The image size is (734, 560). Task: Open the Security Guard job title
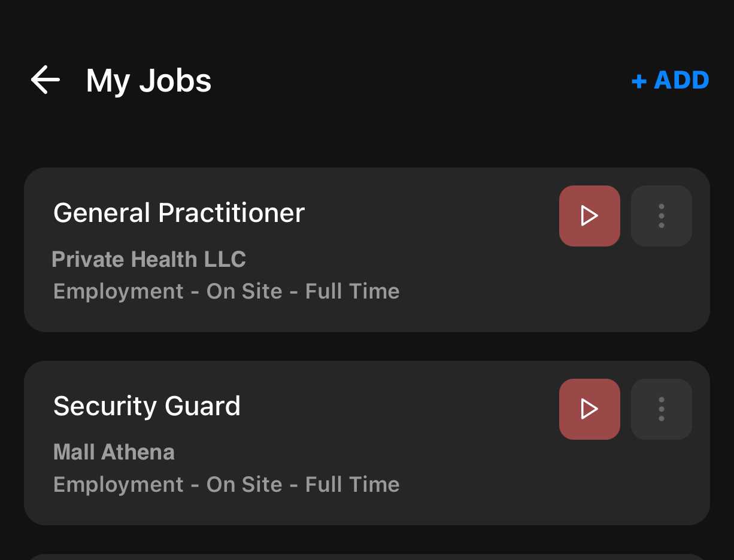pos(147,406)
